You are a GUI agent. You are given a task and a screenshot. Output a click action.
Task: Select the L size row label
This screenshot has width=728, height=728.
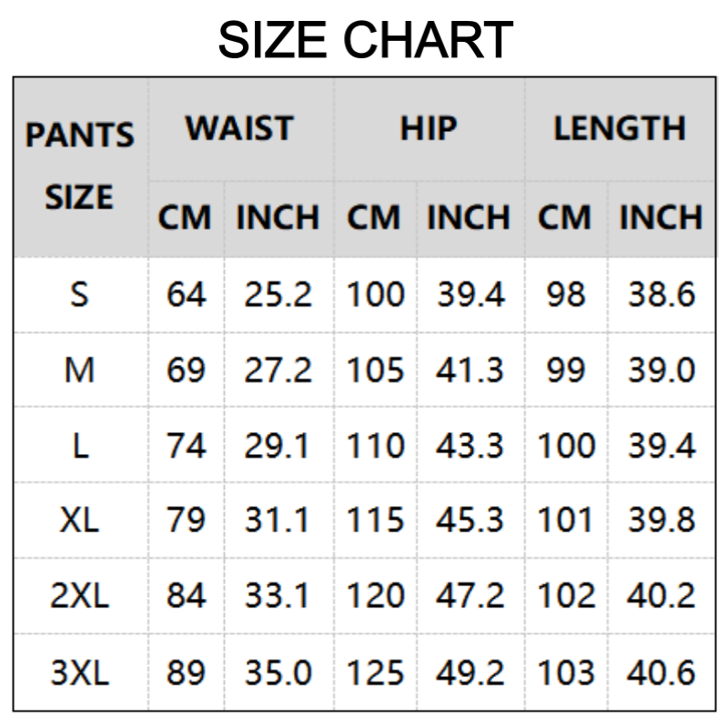click(x=79, y=445)
